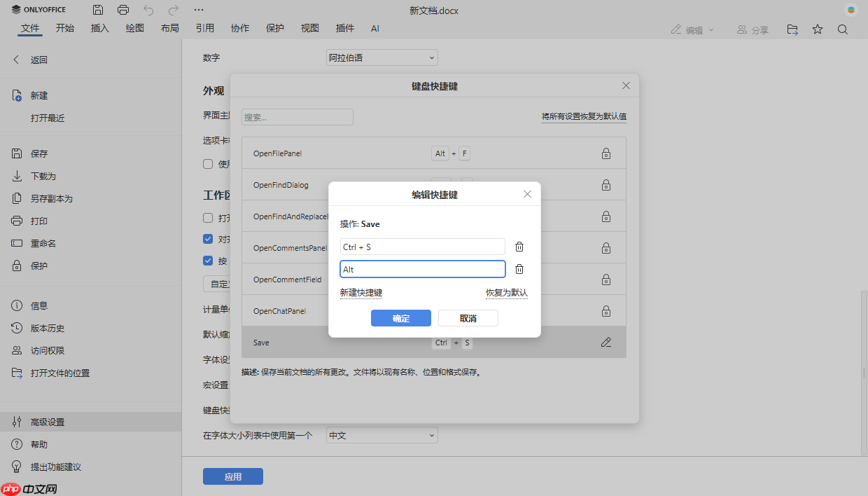Click the Undo arrow icon

click(x=147, y=10)
